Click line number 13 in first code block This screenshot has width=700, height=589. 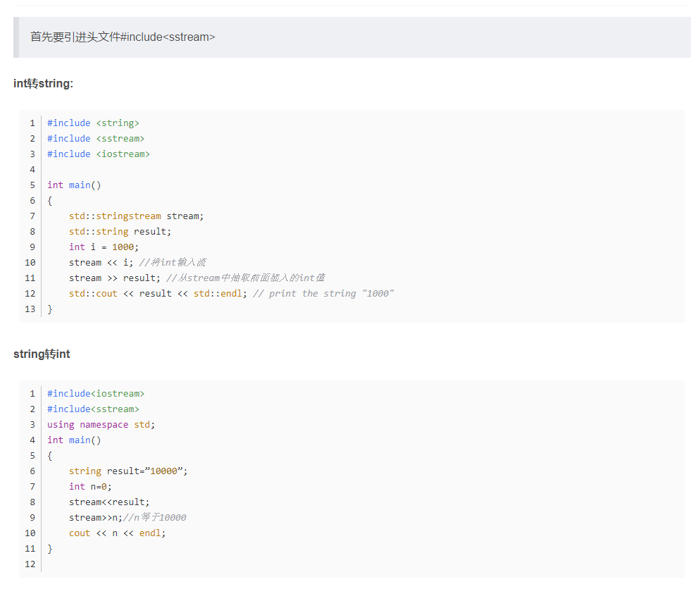click(x=30, y=309)
